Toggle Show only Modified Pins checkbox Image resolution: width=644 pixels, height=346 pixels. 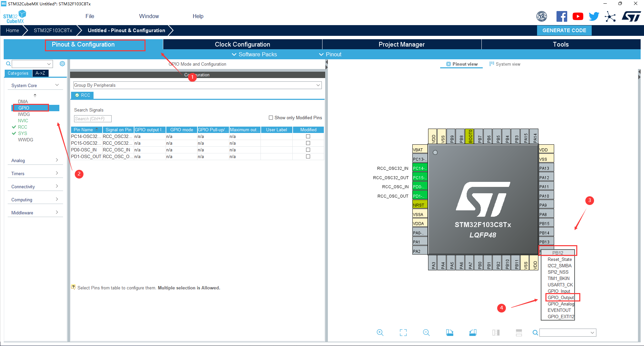271,118
